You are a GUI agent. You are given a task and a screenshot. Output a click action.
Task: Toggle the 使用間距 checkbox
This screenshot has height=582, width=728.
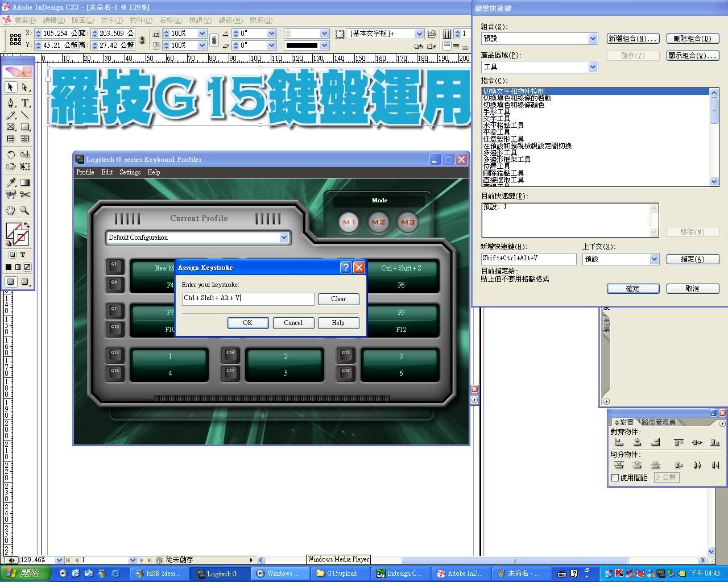[x=615, y=477]
